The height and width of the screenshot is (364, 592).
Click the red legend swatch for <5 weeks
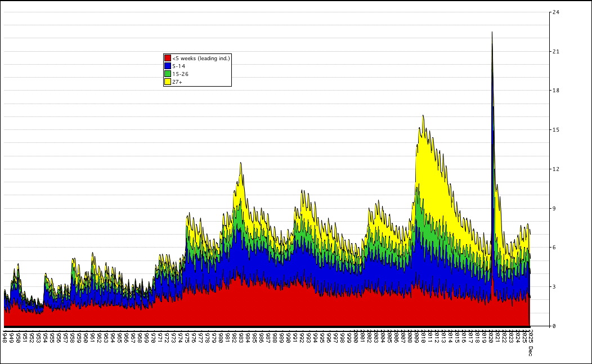168,58
